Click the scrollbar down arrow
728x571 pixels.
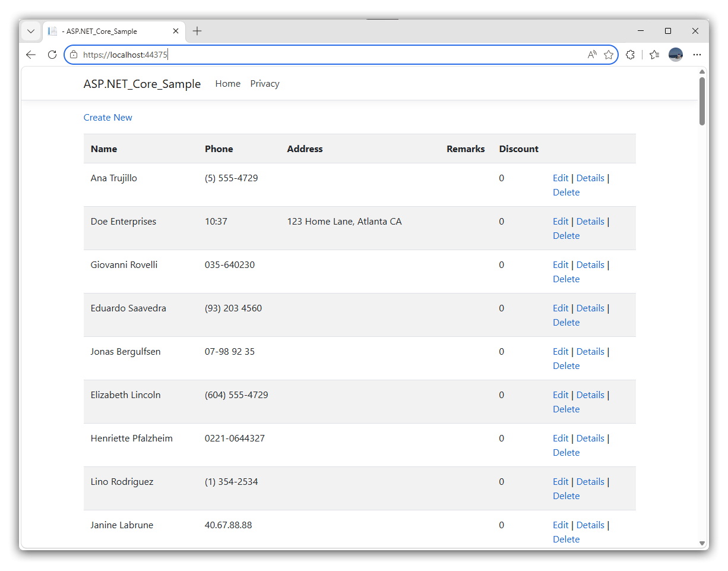click(702, 543)
